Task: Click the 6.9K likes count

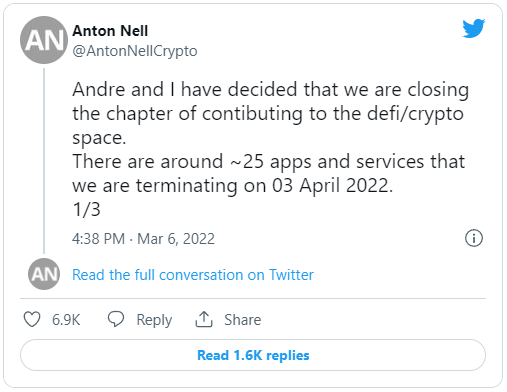Action: [x=66, y=320]
